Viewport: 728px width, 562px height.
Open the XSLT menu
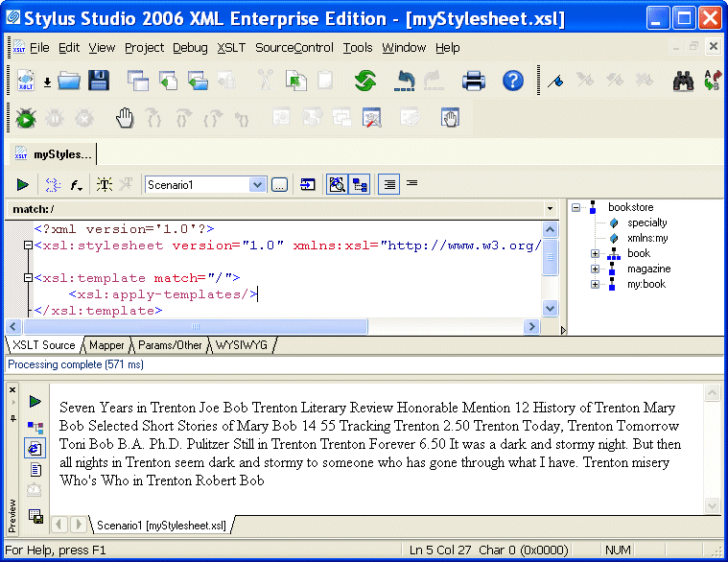[231, 47]
